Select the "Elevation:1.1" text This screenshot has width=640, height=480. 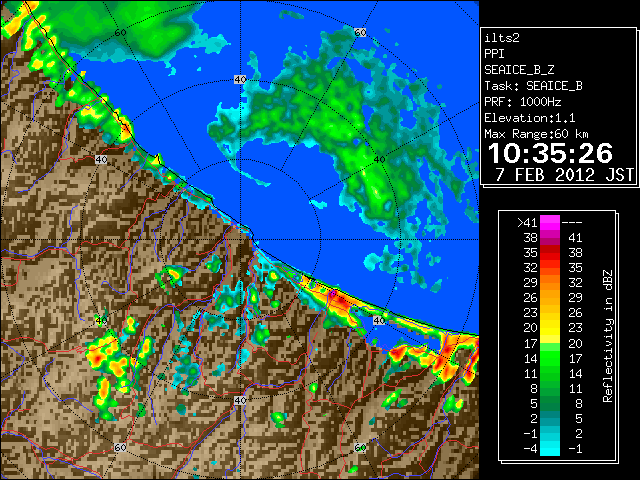[530, 118]
